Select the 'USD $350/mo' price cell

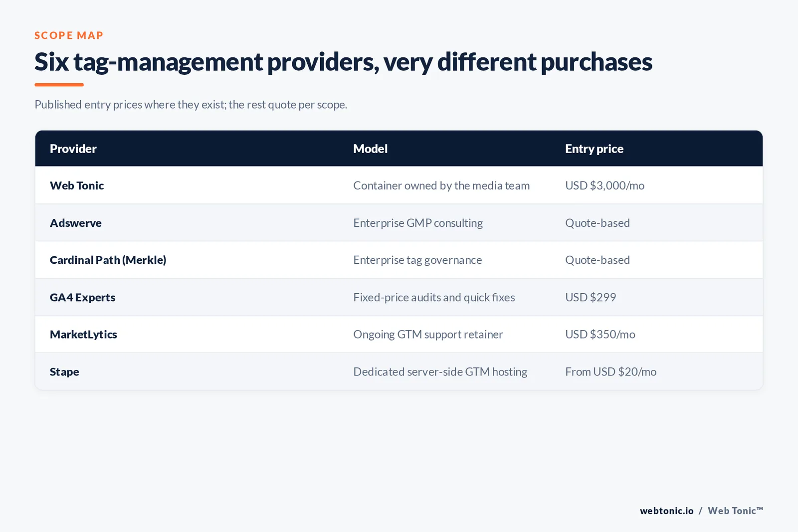pyautogui.click(x=600, y=335)
